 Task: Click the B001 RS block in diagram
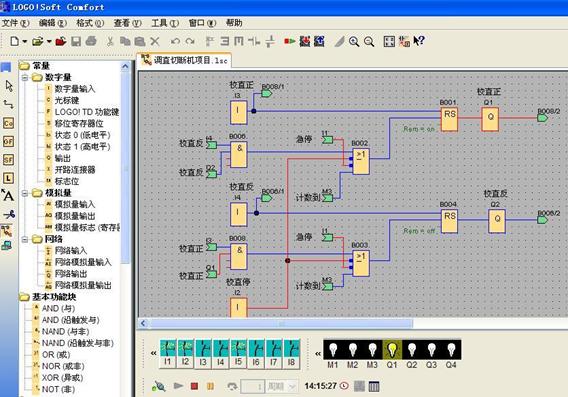click(450, 119)
